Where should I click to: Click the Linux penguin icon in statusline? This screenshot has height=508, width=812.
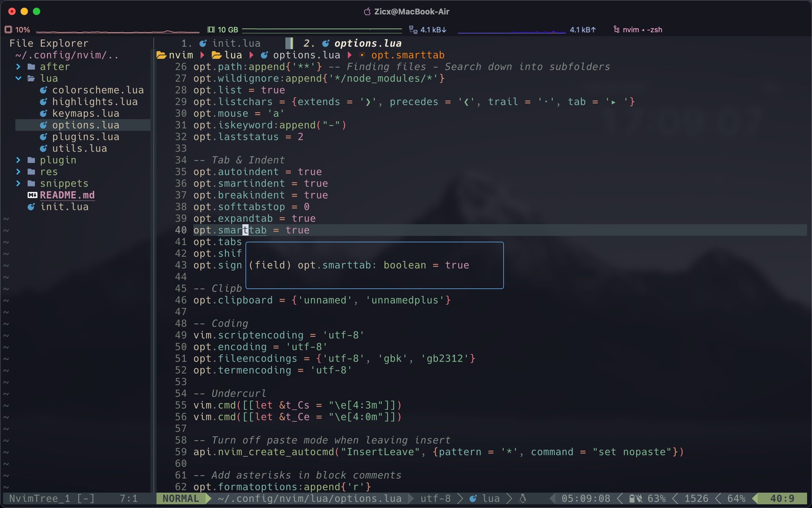click(523, 498)
